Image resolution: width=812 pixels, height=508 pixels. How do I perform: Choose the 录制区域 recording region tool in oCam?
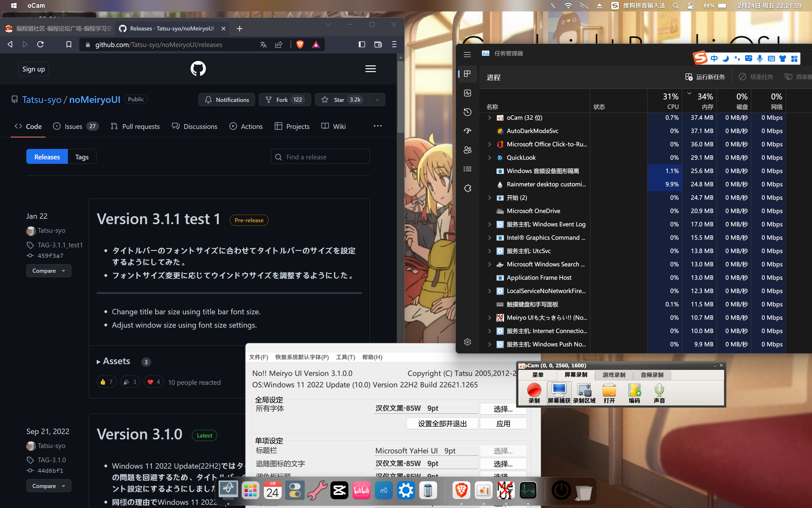pyautogui.click(x=584, y=393)
